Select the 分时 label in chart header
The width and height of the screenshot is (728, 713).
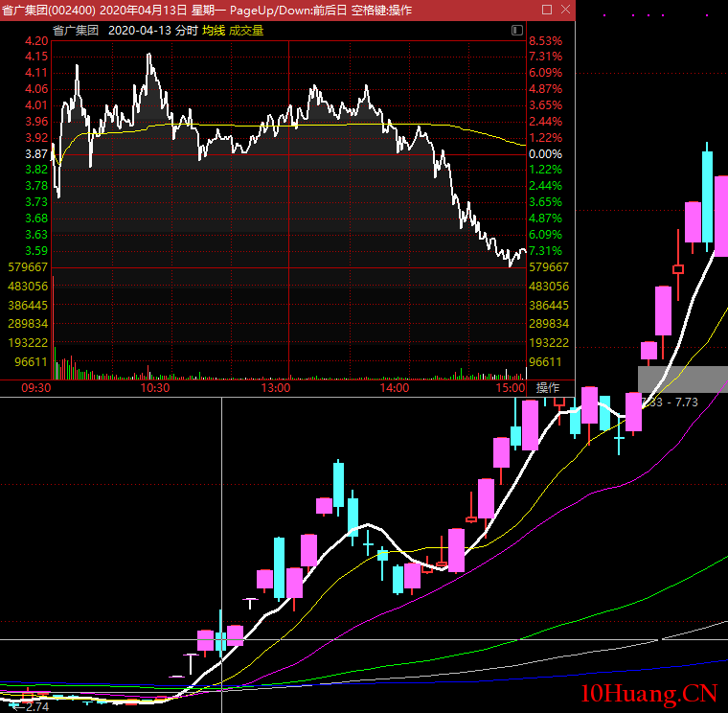186,31
